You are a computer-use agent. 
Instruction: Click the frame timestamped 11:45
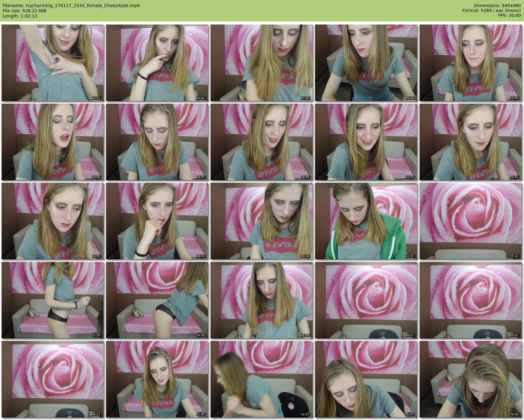(x=471, y=63)
